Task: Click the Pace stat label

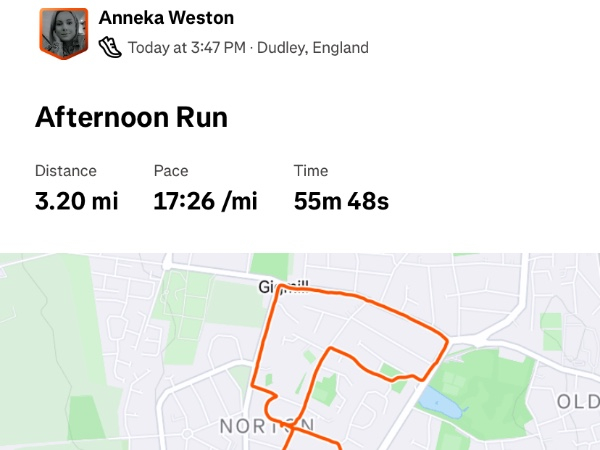Action: [171, 171]
